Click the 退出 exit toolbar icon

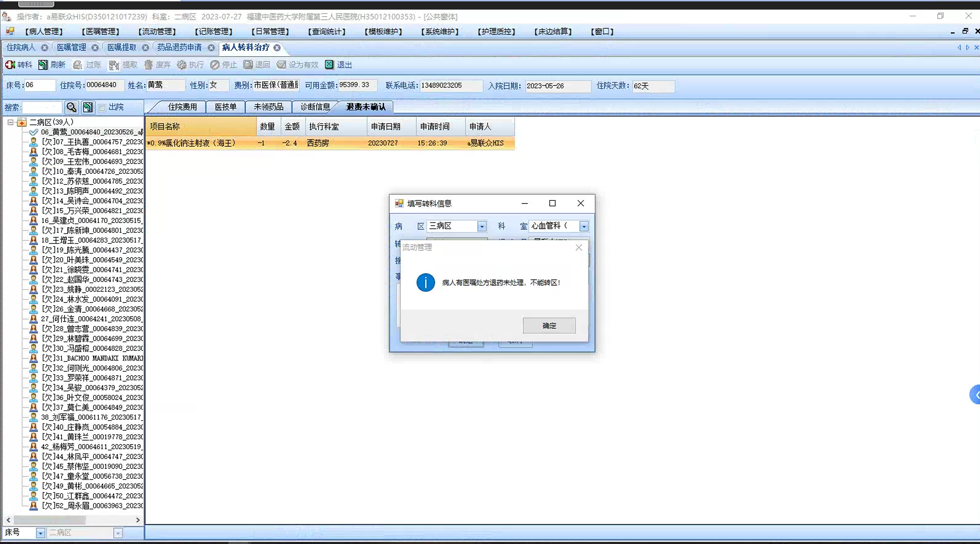[329, 65]
